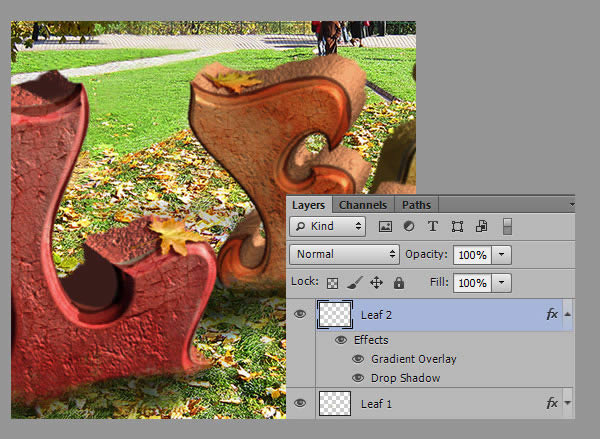Open the Kind filter dropdown

[x=328, y=227]
